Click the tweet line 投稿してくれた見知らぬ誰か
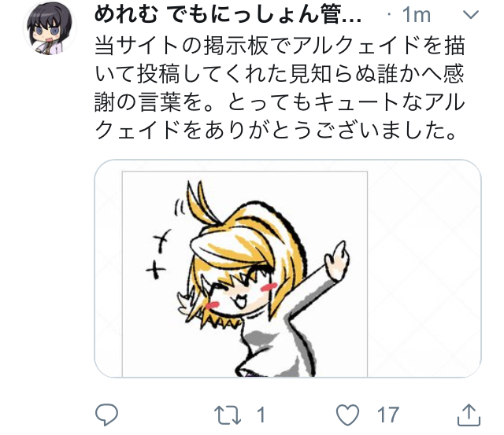Image resolution: width=504 pixels, height=435 pixels. (x=280, y=74)
